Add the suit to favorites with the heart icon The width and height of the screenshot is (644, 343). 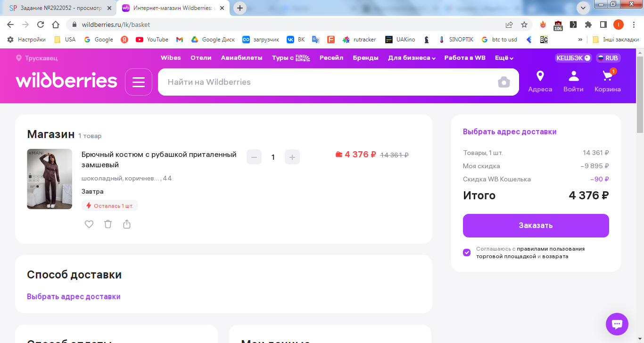tap(89, 224)
